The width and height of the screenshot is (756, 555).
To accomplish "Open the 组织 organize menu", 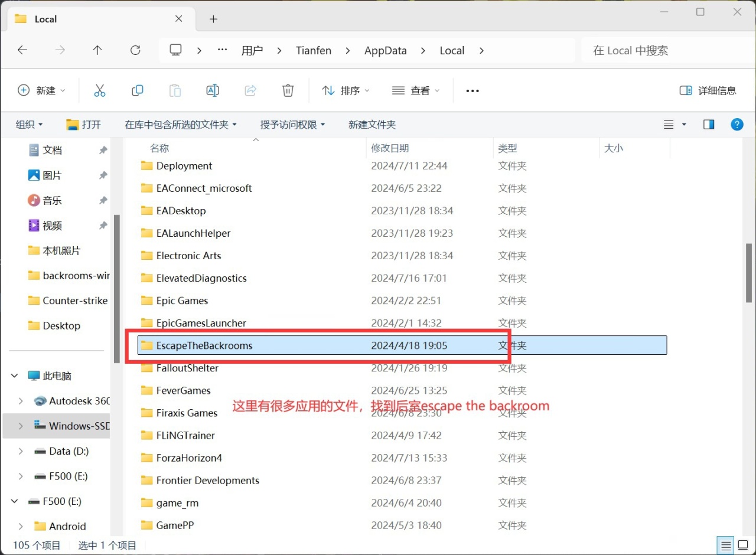I will [30, 125].
